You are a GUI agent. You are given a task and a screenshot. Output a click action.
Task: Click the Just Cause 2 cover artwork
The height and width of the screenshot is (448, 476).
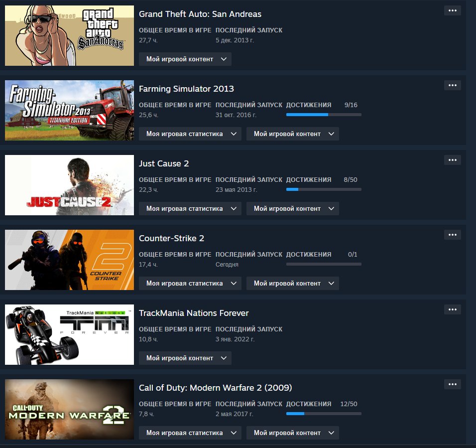(x=69, y=185)
